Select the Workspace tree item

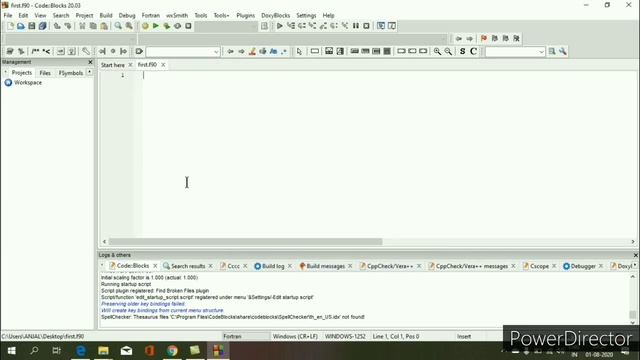[x=28, y=82]
